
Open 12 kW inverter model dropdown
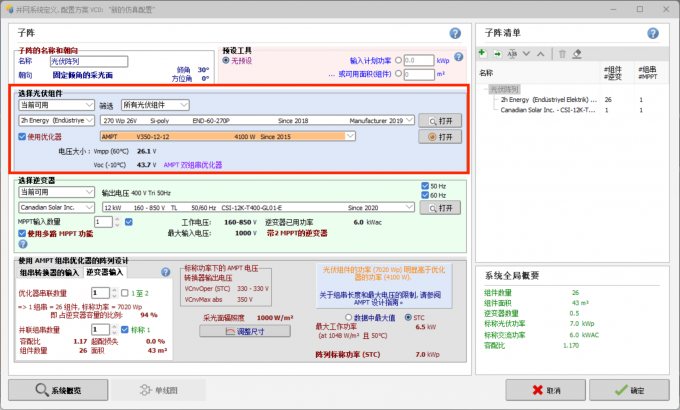point(258,208)
